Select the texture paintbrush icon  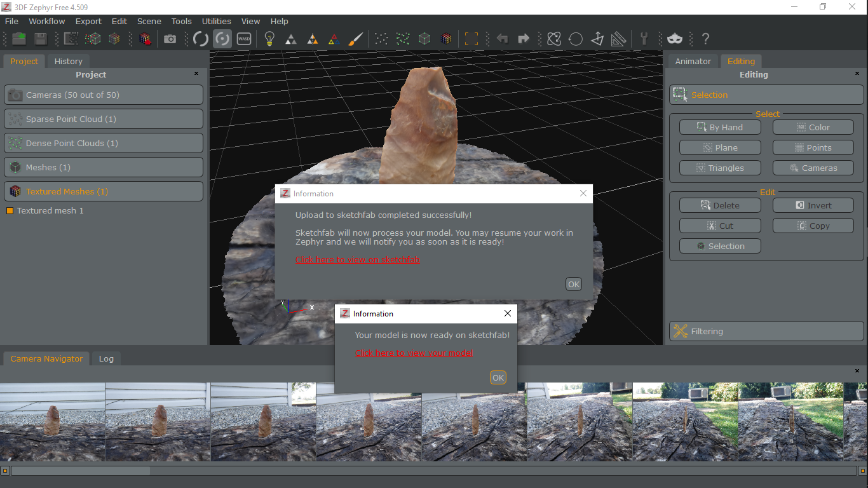[355, 39]
